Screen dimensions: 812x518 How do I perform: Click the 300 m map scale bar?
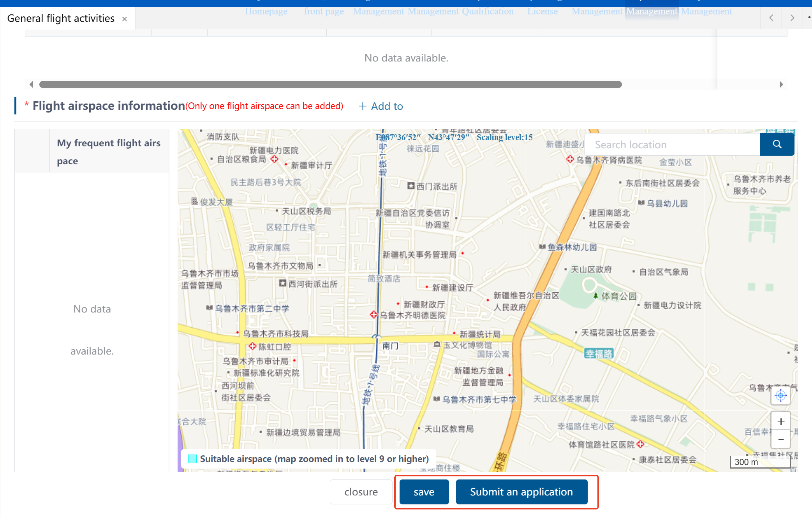759,462
